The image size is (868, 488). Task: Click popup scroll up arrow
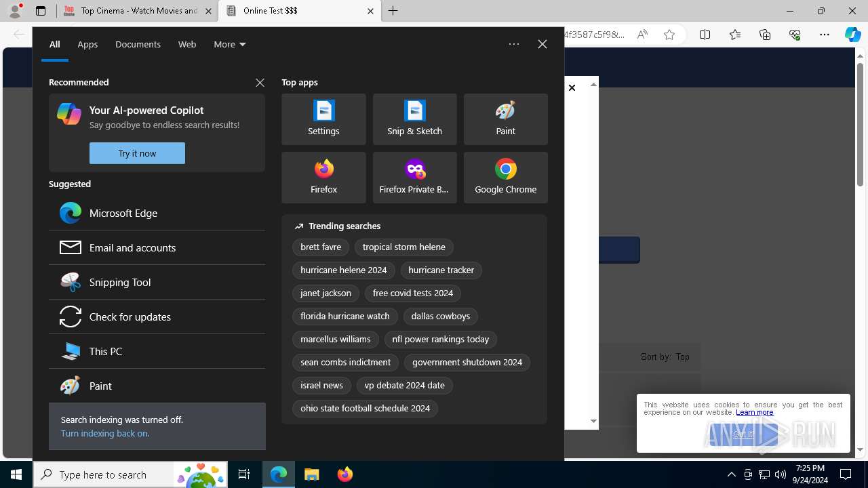pos(593,84)
